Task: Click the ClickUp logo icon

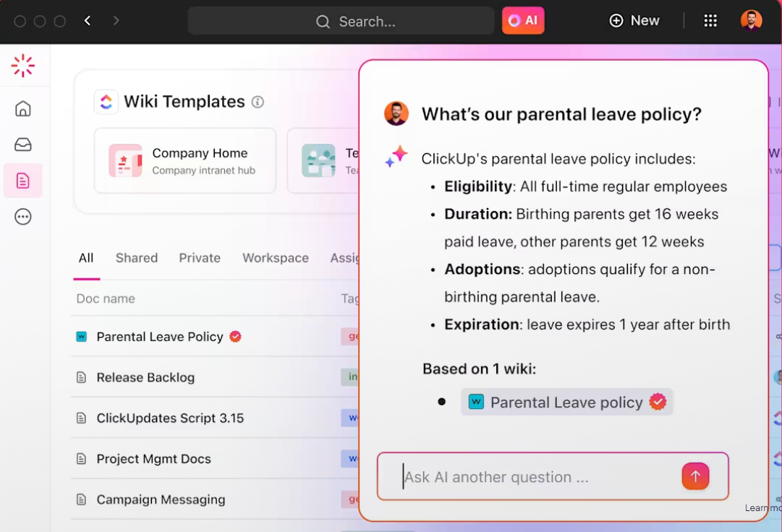Action: click(23, 66)
